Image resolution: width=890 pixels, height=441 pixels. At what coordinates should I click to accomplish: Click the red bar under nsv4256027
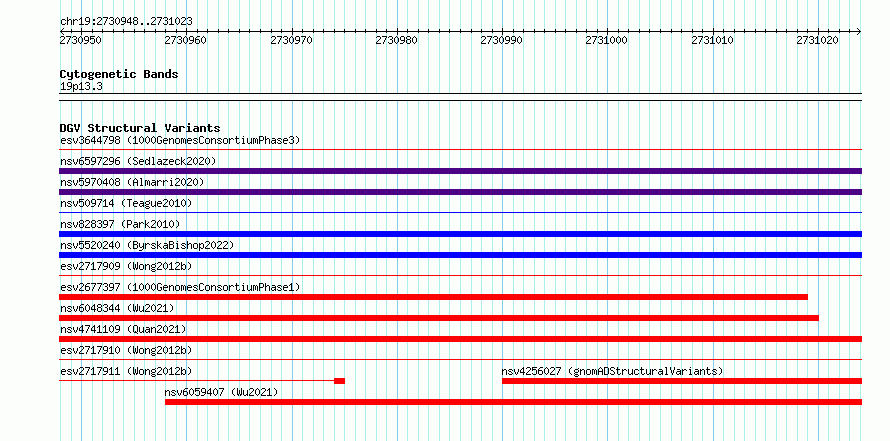click(682, 381)
